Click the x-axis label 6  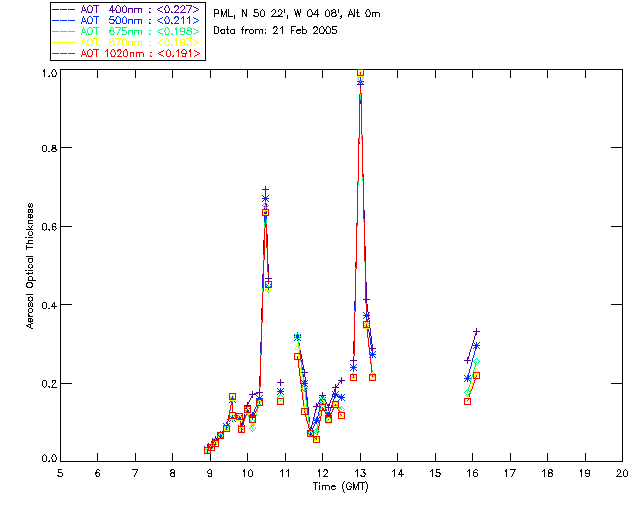[98, 473]
